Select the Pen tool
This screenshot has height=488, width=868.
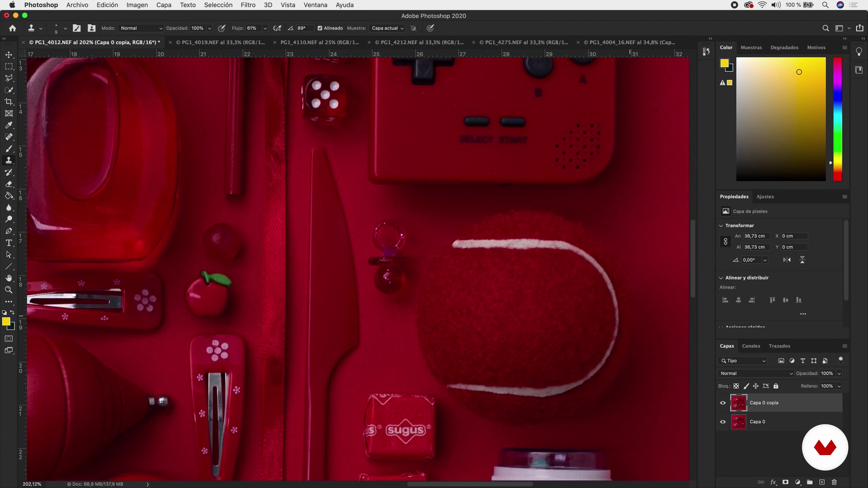point(9,231)
